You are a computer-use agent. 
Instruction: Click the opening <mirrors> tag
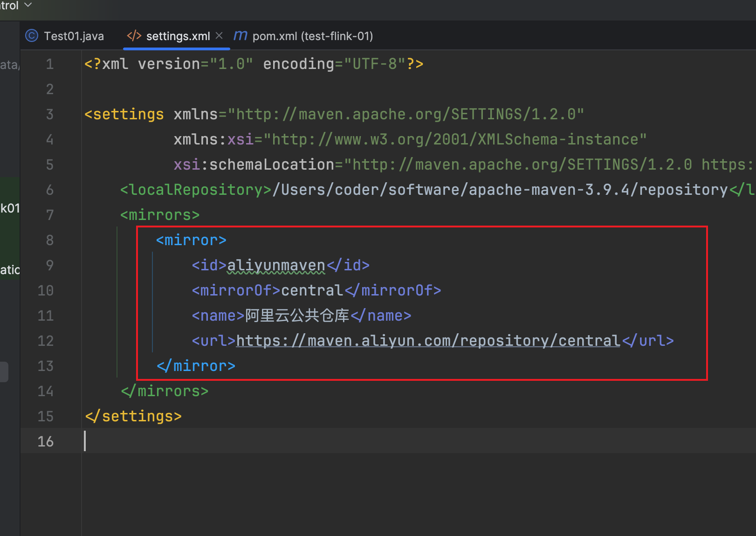click(160, 215)
